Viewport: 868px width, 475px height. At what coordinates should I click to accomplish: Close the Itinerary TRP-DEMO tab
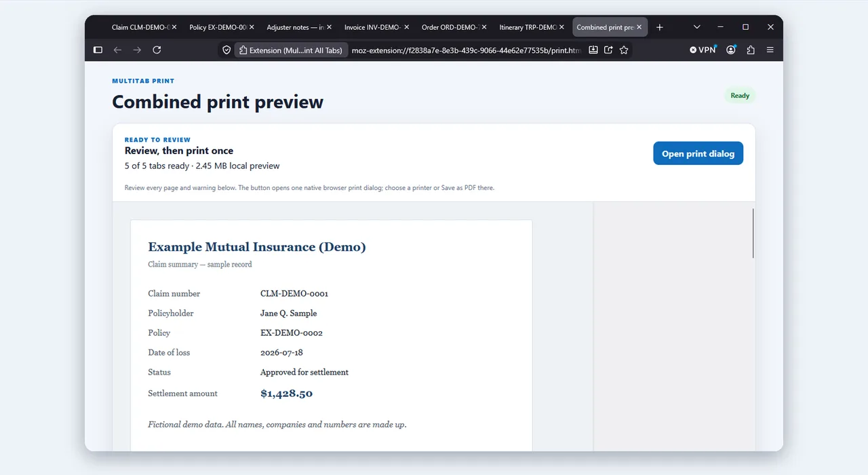[x=561, y=27]
